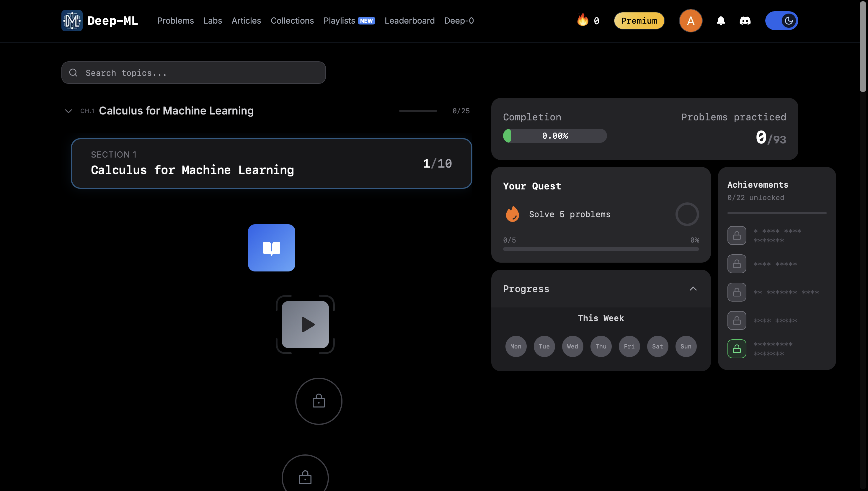Open the Discord community icon
868x491 pixels.
click(x=745, y=21)
